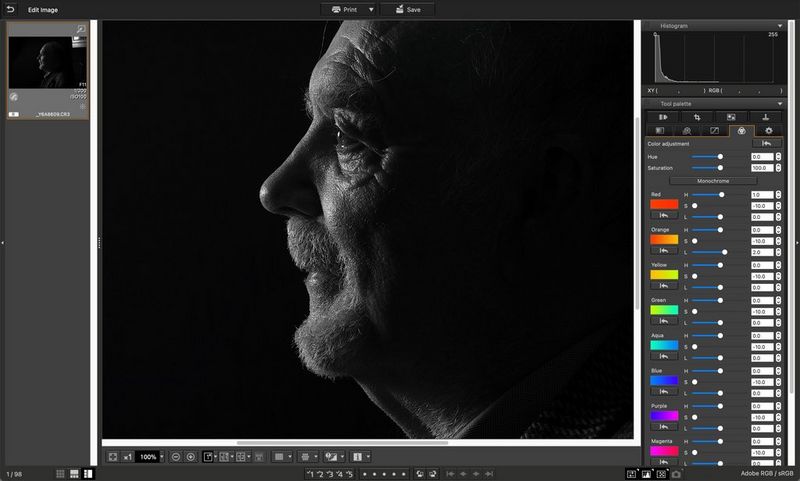
Task: Open the Print dropdown arrow
Action: pos(371,9)
